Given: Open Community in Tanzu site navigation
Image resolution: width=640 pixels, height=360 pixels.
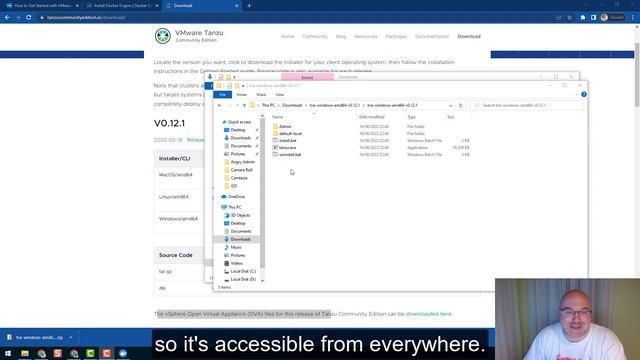Looking at the screenshot, I should point(315,36).
